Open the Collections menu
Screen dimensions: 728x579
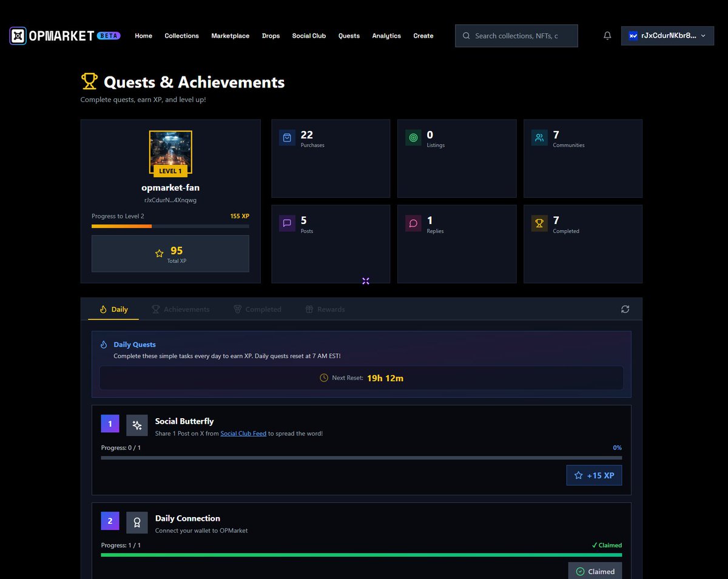(182, 36)
